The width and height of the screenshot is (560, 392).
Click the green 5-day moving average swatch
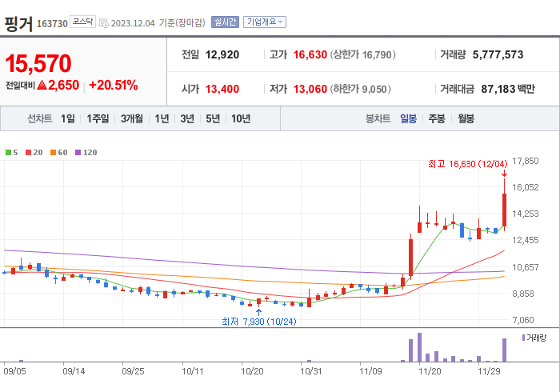click(x=8, y=153)
